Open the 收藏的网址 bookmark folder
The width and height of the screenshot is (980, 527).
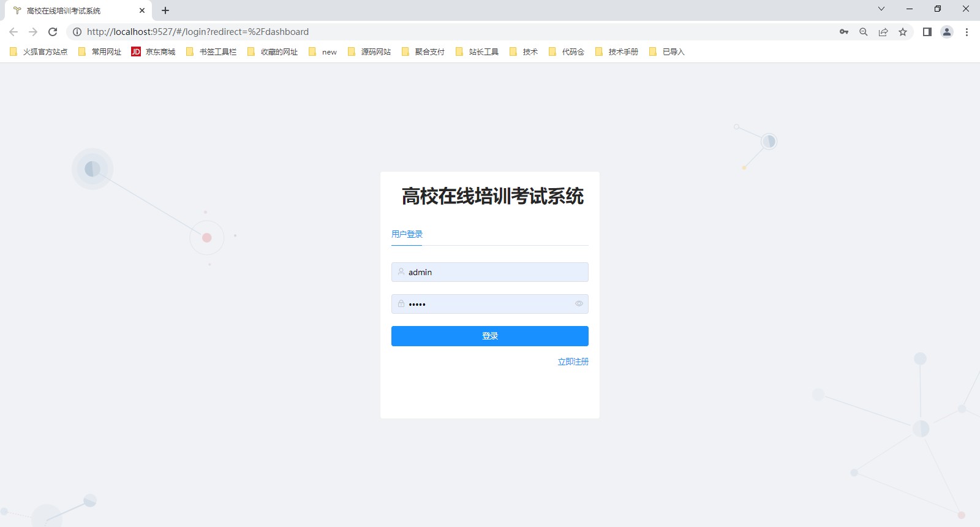pos(273,52)
